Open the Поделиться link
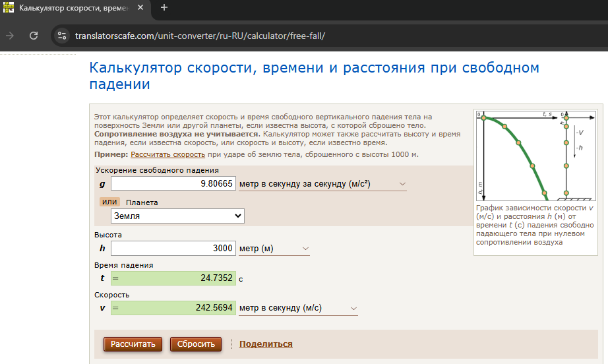 (266, 344)
